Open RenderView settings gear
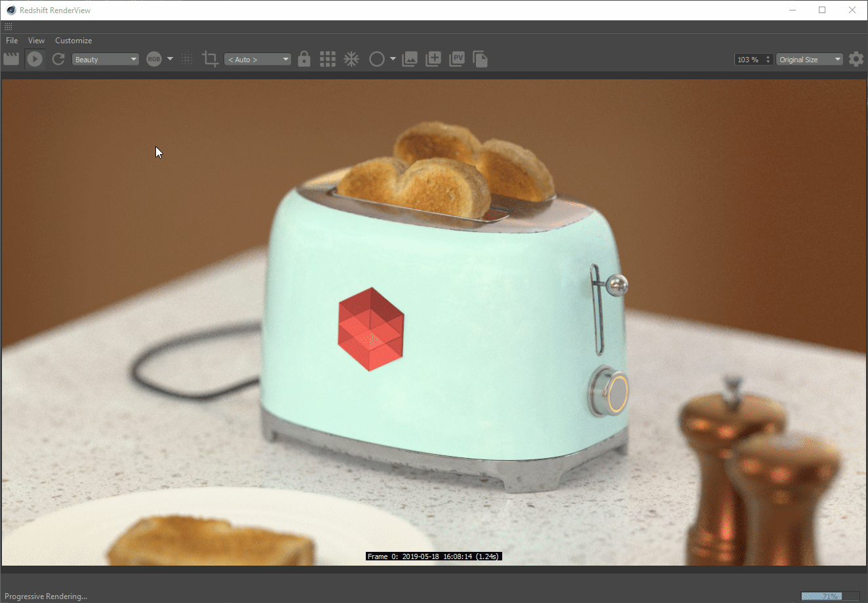 coord(856,59)
